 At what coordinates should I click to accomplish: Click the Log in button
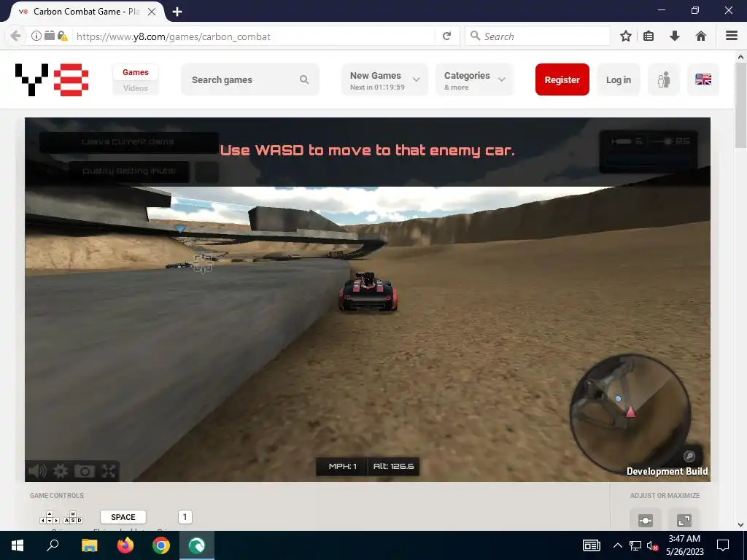coord(619,79)
